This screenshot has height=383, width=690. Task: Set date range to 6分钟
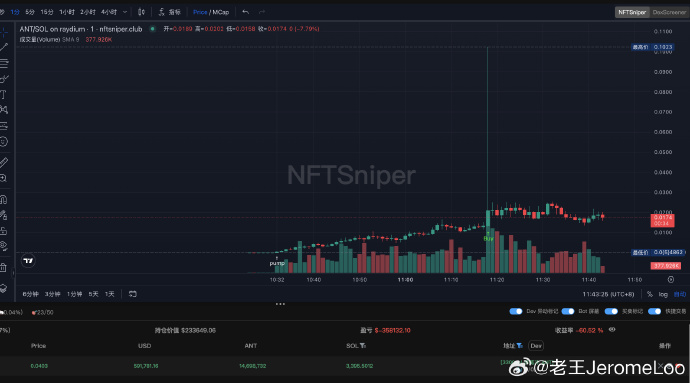point(30,294)
